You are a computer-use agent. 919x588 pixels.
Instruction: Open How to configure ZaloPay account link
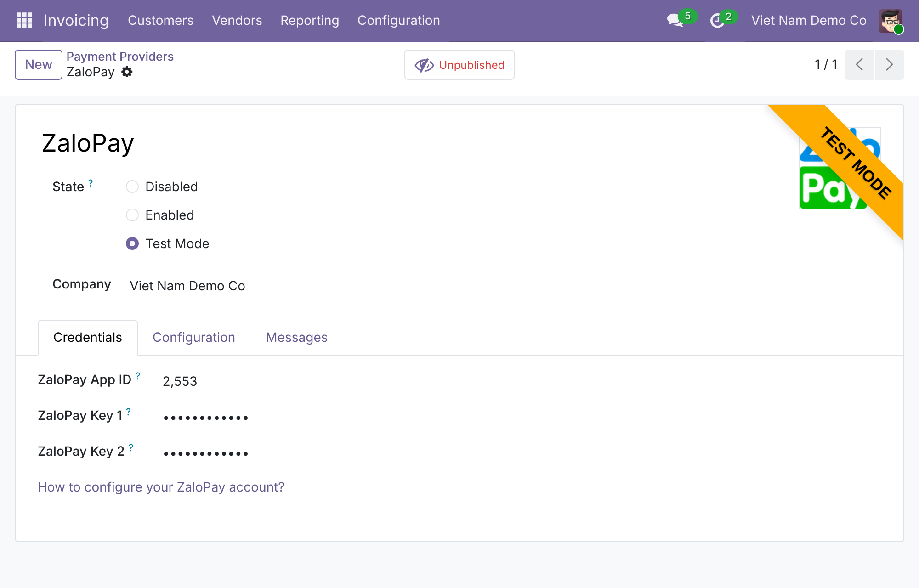point(161,487)
